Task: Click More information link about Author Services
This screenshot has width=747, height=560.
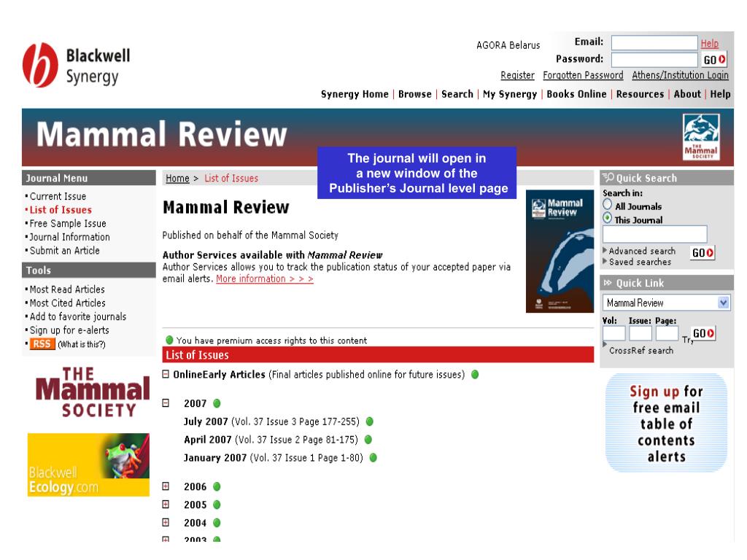Action: click(264, 279)
